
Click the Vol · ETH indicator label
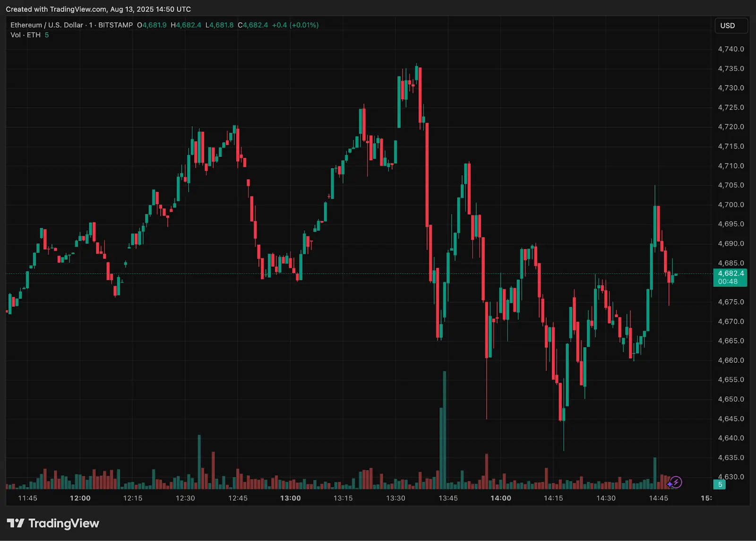(26, 35)
